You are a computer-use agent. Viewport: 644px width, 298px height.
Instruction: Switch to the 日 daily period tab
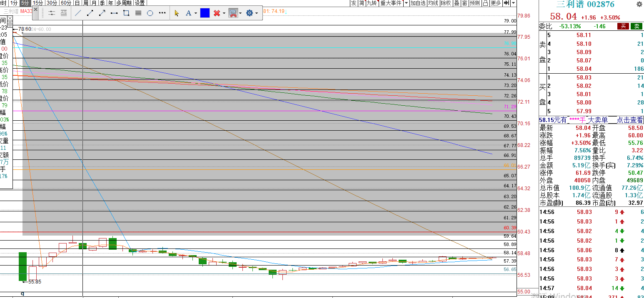[77, 3]
